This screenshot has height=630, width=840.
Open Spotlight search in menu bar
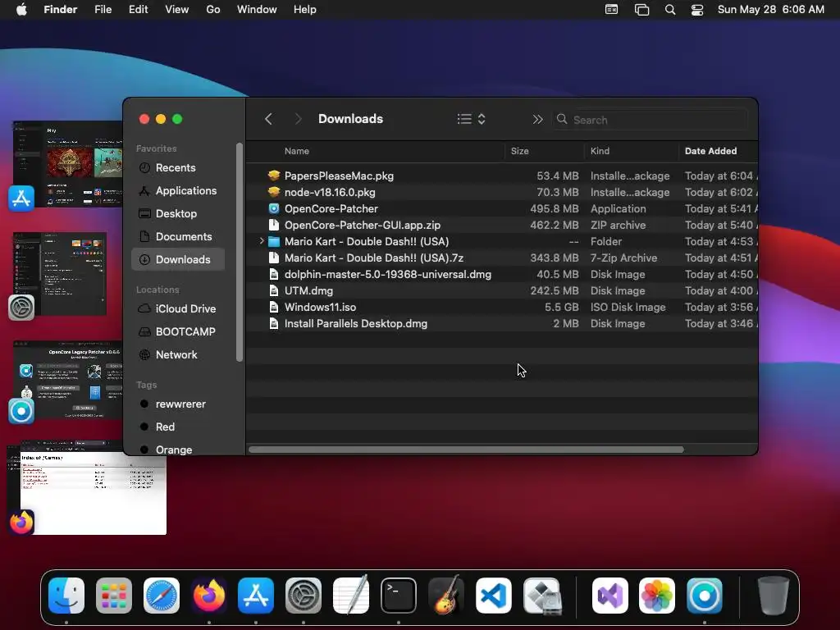[x=669, y=10]
